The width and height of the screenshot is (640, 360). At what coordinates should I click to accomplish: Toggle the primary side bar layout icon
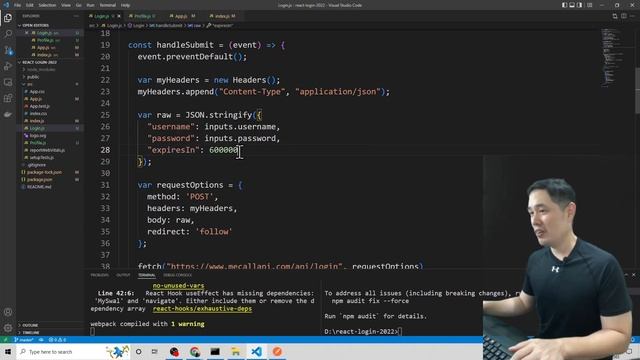click(x=564, y=5)
